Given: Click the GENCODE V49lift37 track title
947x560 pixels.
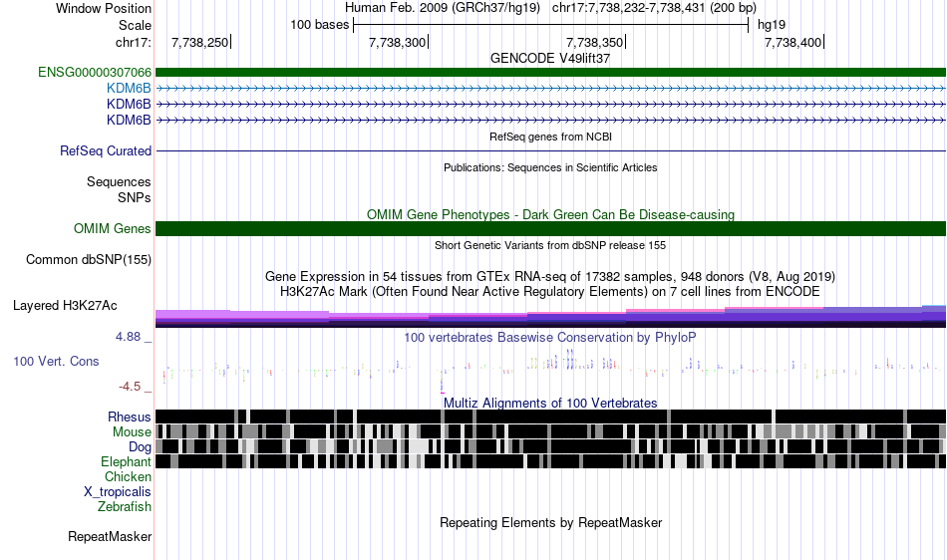Looking at the screenshot, I should (x=550, y=59).
